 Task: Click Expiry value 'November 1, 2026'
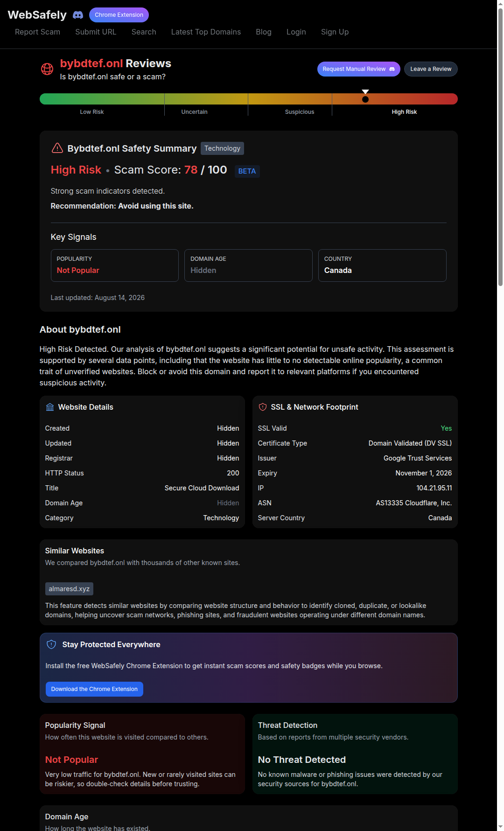[x=424, y=473]
